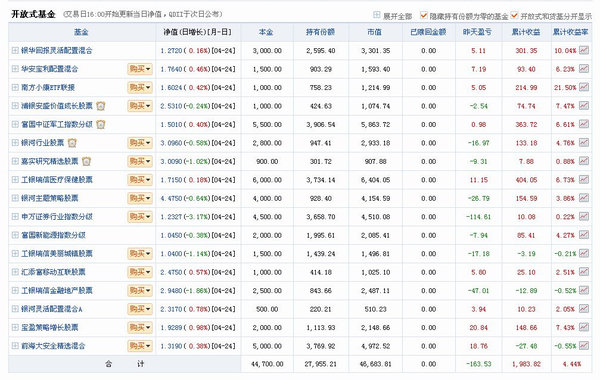
Task: Toggle 开放式和货基分开显示 checkbox
Action: pyautogui.click(x=514, y=15)
